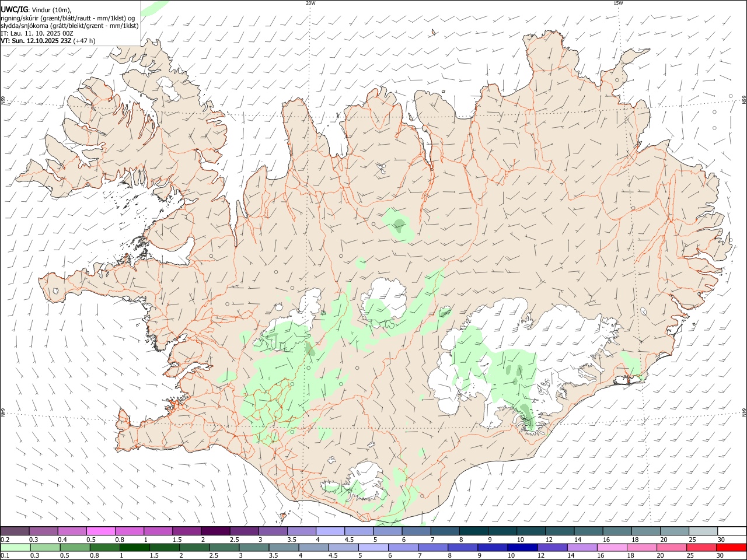Pick the 8 blue swatch, bottom rain scale
747x560 pixels.
[463, 547]
